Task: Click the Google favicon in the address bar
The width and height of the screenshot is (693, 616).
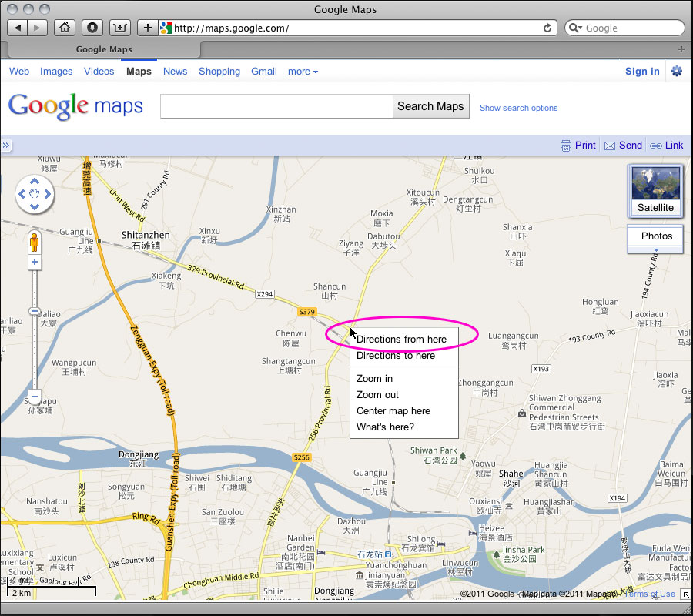Action: coord(166,28)
